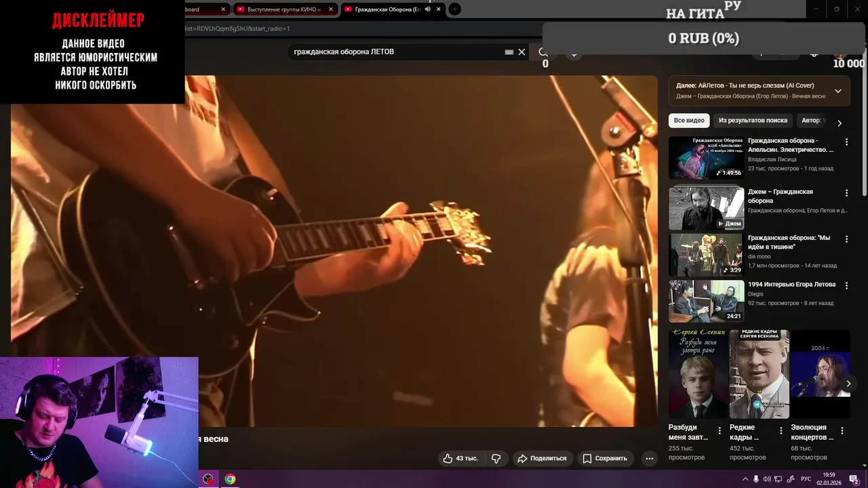Viewport: 868px width, 488px height.
Task: Click thumbnail of the 1:49:56 Апельсин concert
Action: click(x=706, y=158)
